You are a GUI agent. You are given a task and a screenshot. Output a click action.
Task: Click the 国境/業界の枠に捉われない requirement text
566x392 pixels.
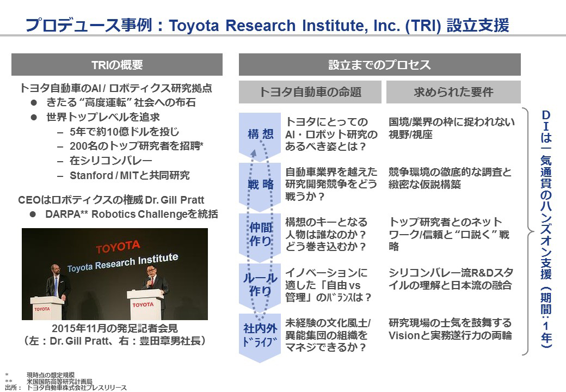pos(452,122)
